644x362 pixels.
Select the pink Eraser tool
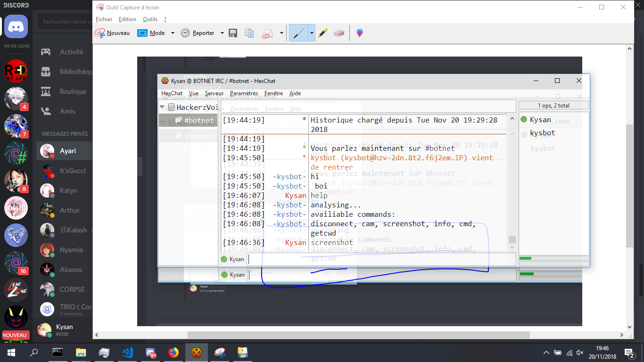click(339, 33)
